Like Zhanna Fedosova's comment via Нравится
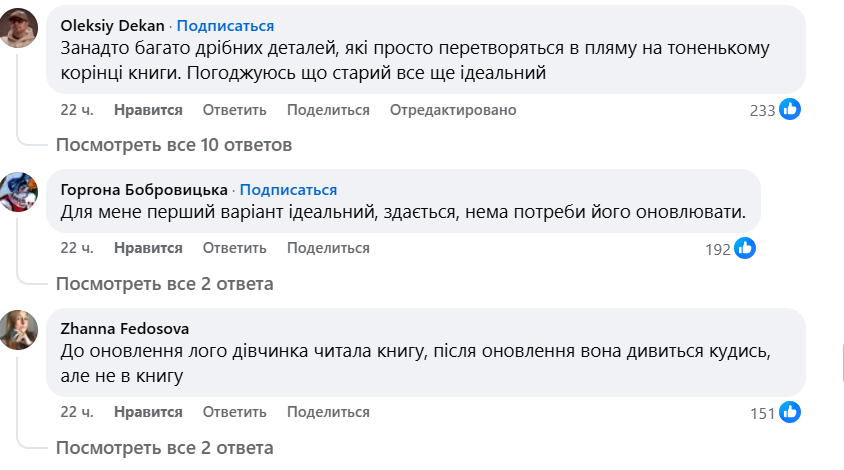 148,412
